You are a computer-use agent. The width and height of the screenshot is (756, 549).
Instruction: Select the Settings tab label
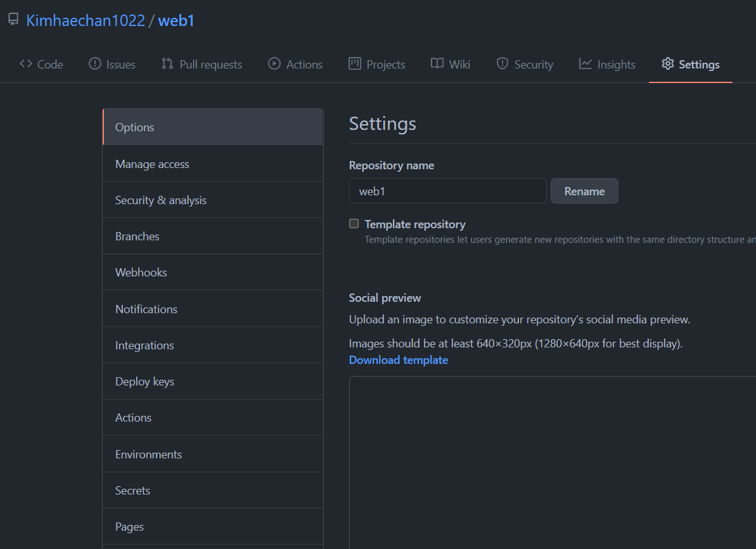699,65
